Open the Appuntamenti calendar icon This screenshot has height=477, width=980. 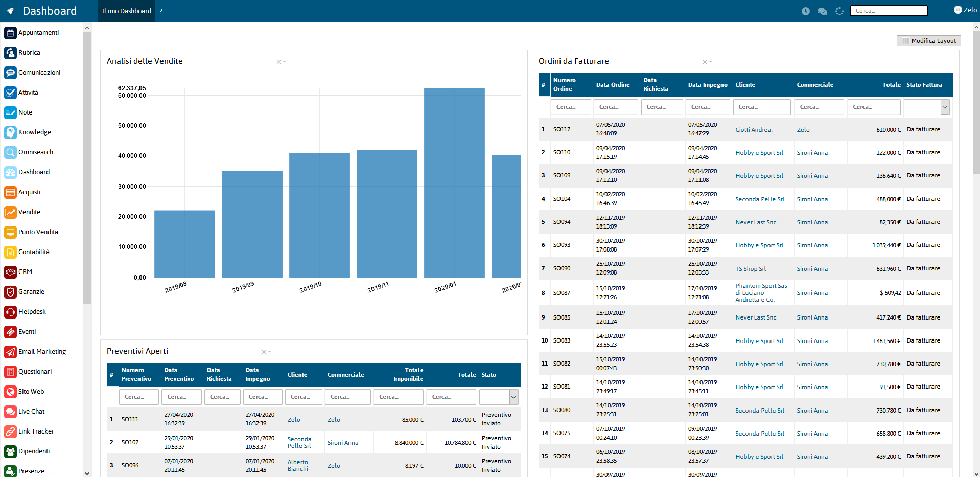[10, 33]
